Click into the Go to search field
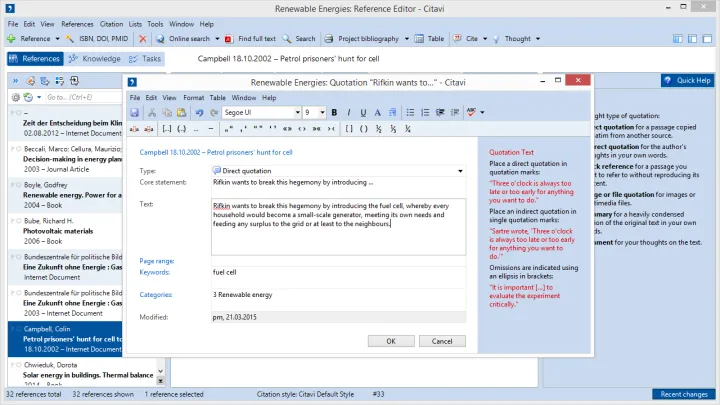This screenshot has width=720, height=405. (83, 97)
